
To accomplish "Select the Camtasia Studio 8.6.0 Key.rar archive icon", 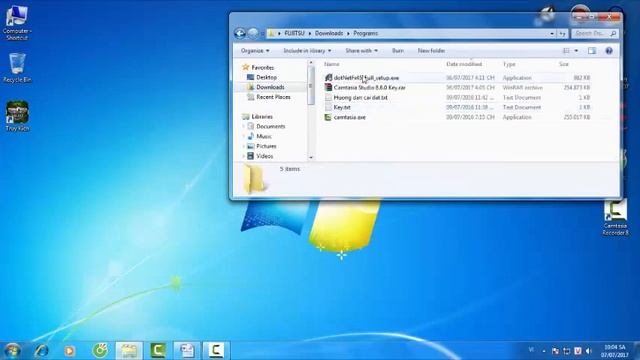I will 328,87.
